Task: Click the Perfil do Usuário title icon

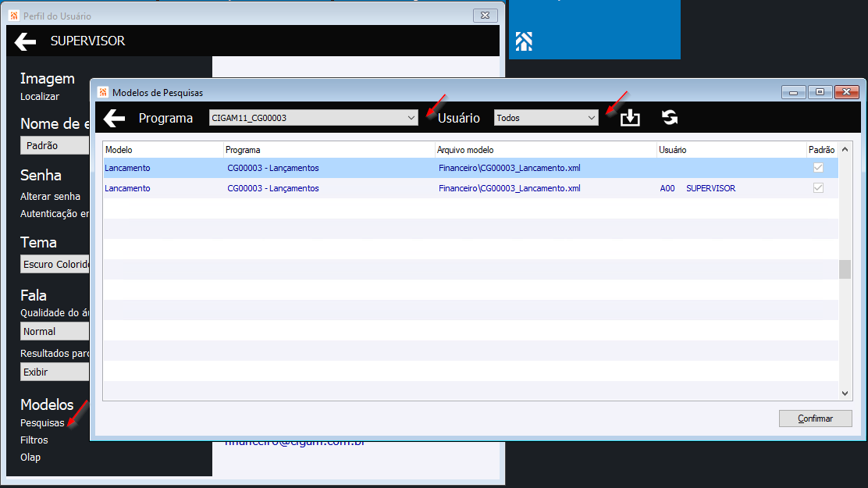Action: coord(14,16)
